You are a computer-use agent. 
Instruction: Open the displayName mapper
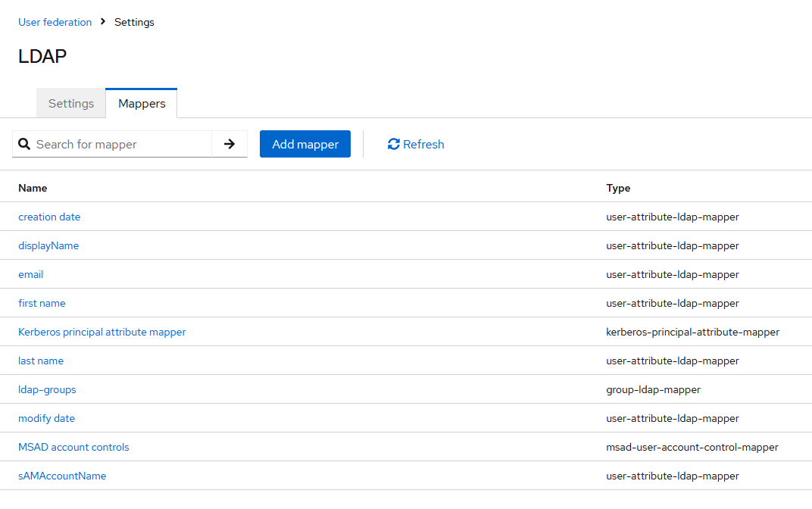coord(48,245)
